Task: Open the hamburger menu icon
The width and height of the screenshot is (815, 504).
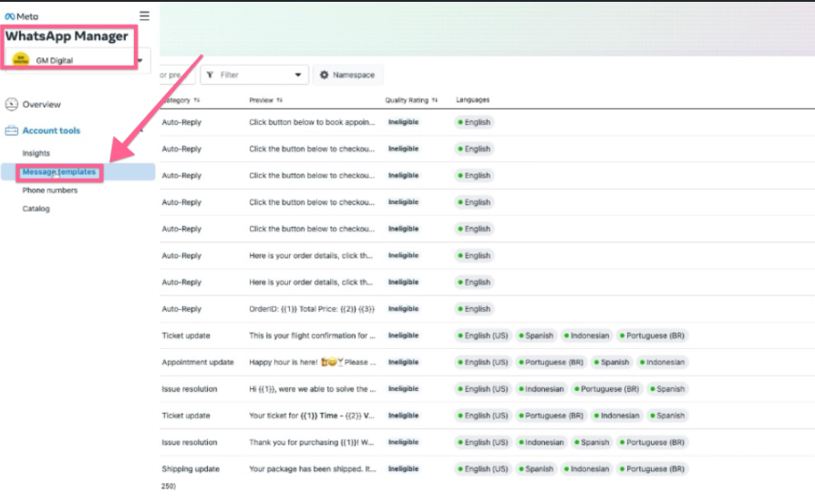Action: tap(144, 15)
